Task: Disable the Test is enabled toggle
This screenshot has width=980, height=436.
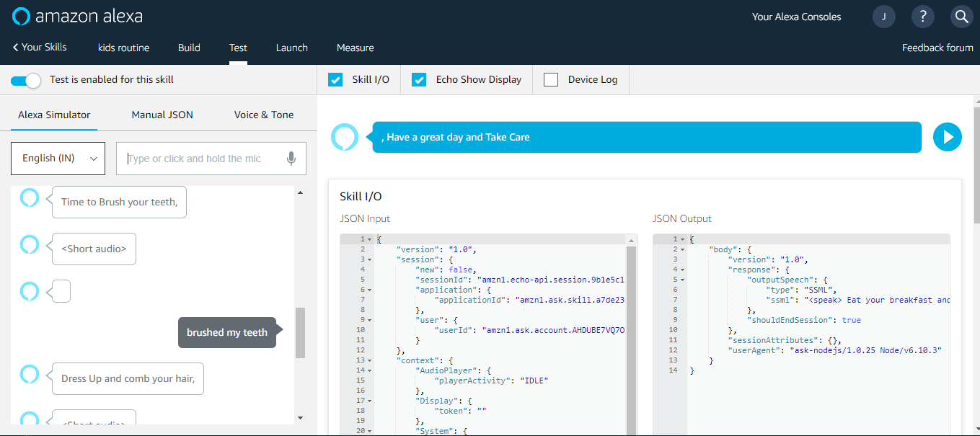Action: coord(26,80)
